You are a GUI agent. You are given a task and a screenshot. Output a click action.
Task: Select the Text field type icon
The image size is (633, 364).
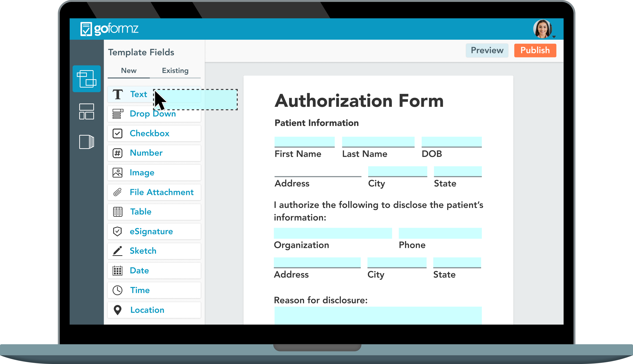tap(117, 94)
